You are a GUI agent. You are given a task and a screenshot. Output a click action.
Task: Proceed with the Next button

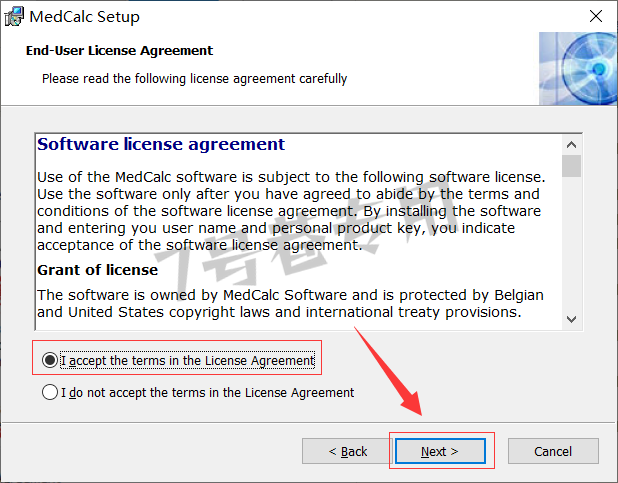click(x=440, y=451)
